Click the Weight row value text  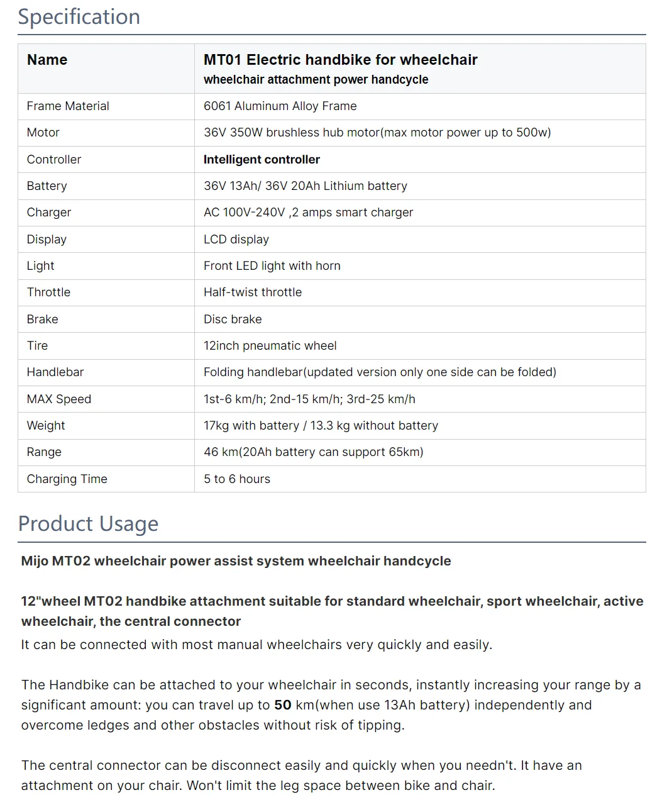(321, 426)
